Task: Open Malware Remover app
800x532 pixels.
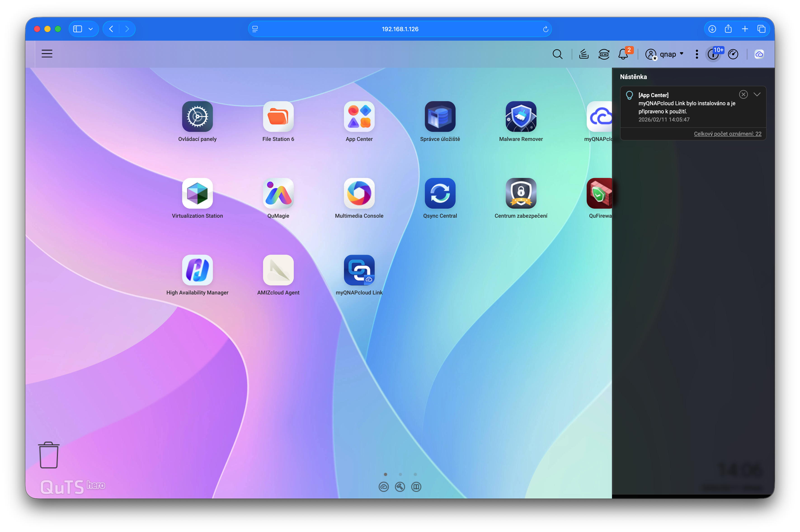Action: [520, 117]
